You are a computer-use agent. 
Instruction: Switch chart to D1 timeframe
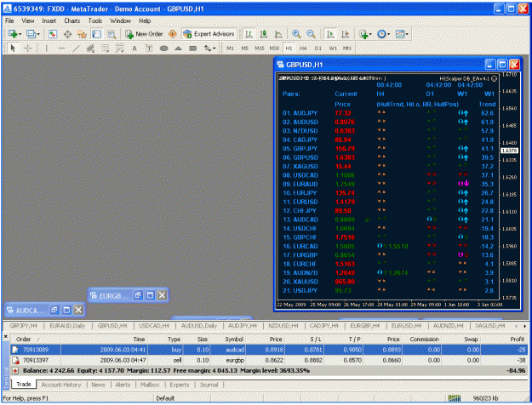point(317,48)
